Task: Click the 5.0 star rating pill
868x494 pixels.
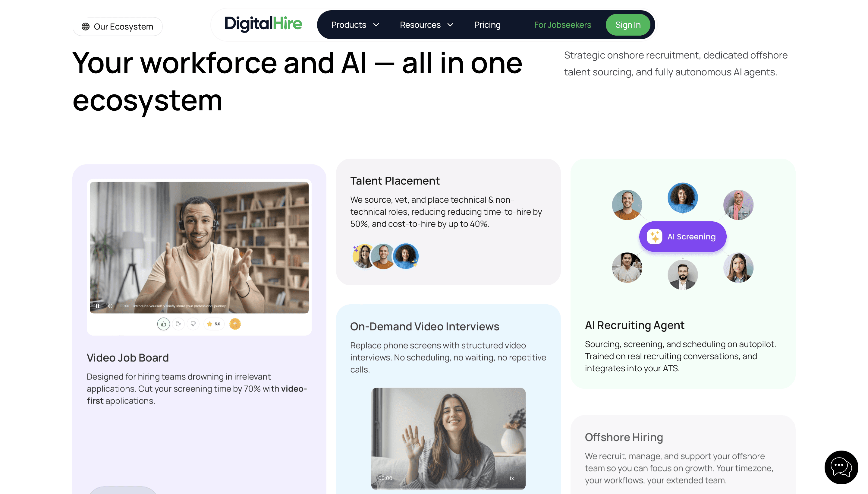Action: 214,324
